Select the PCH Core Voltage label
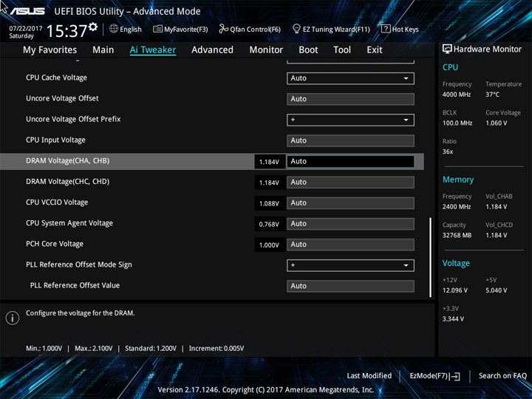The height and width of the screenshot is (399, 532). (x=55, y=244)
